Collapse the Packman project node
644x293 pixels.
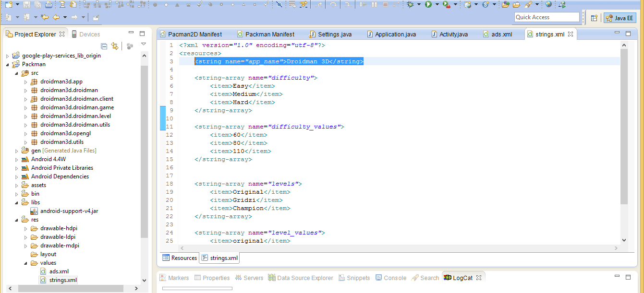coord(7,64)
